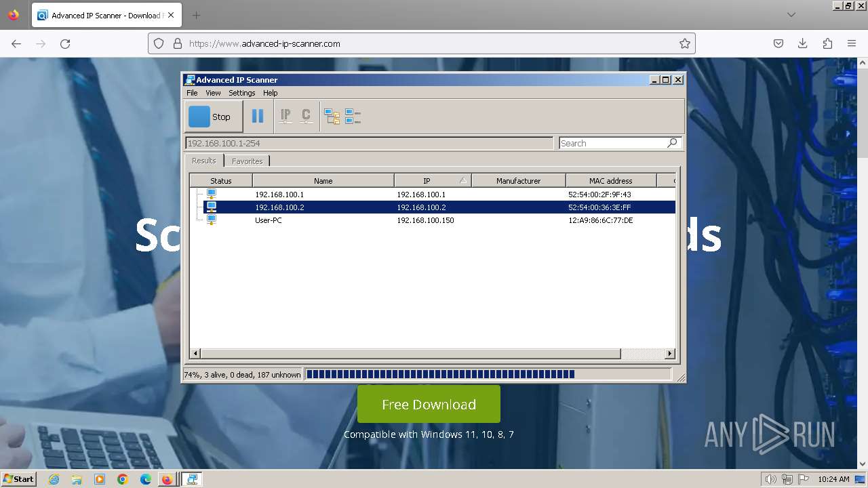The image size is (868, 488).
Task: Launch Internet Explorer from the taskbar
Action: [54, 479]
